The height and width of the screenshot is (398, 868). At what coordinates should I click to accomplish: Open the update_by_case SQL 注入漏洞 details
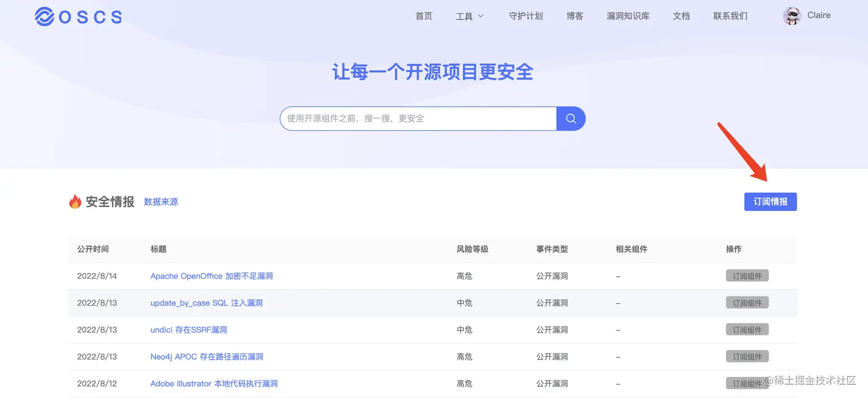206,303
